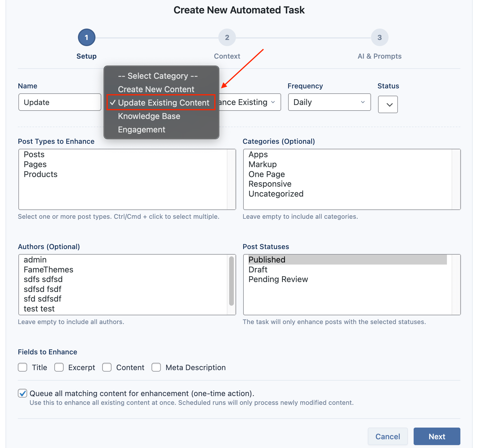Select FameThemes author
477x448 pixels.
[123, 269]
